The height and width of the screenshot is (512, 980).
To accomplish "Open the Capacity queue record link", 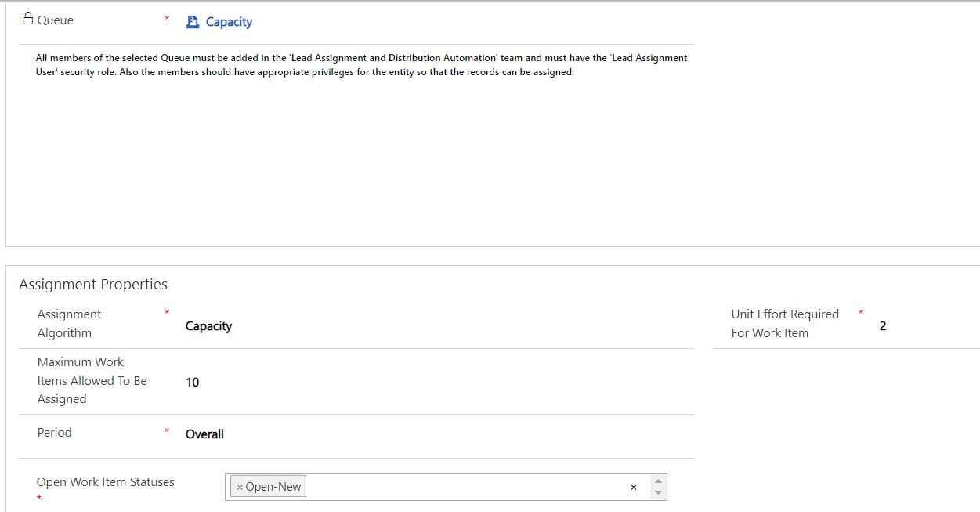I will coord(229,22).
